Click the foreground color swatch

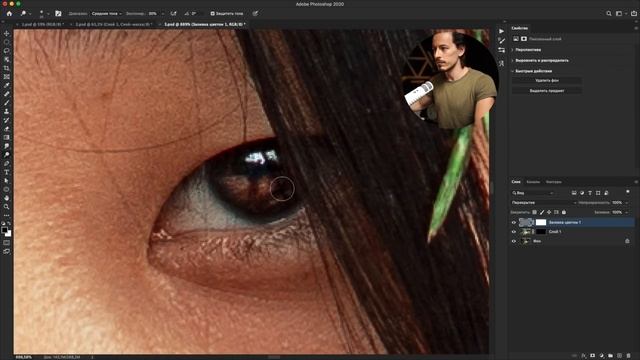[x=4, y=230]
